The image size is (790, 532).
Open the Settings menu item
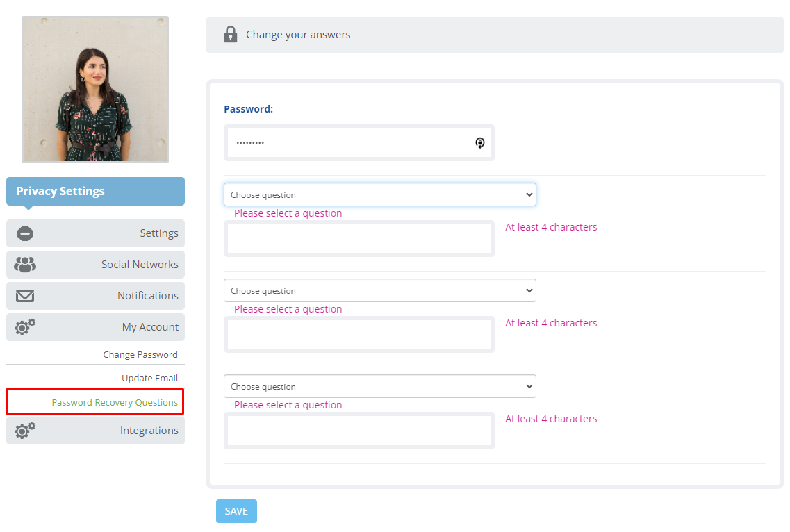tap(95, 233)
